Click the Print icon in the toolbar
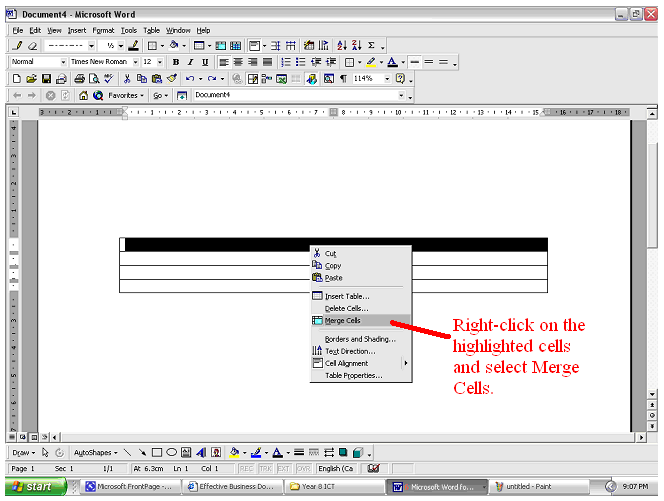Viewport: 664px width, 501px height. 79,78
